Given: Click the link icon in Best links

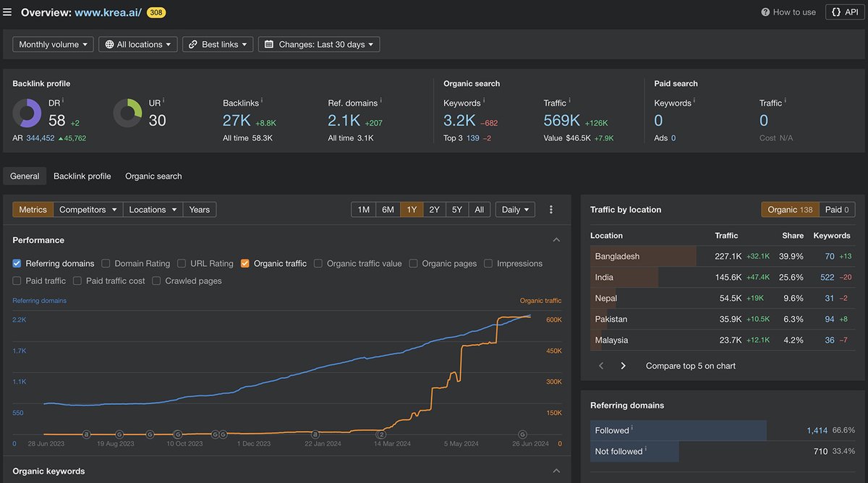Looking at the screenshot, I should (x=193, y=45).
